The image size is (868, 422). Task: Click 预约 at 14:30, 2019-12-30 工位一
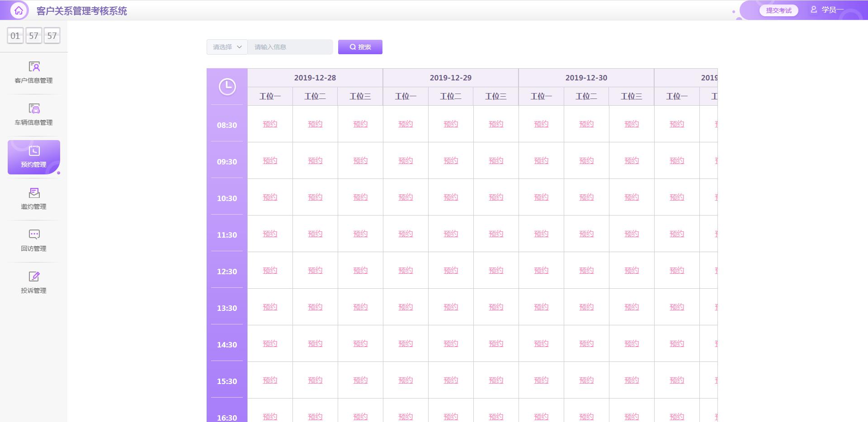(x=541, y=343)
